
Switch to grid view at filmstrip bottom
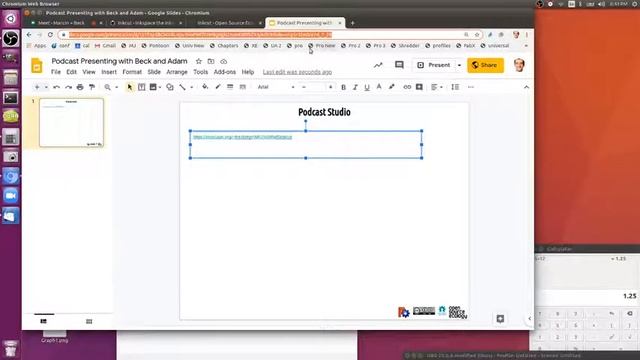(89, 322)
